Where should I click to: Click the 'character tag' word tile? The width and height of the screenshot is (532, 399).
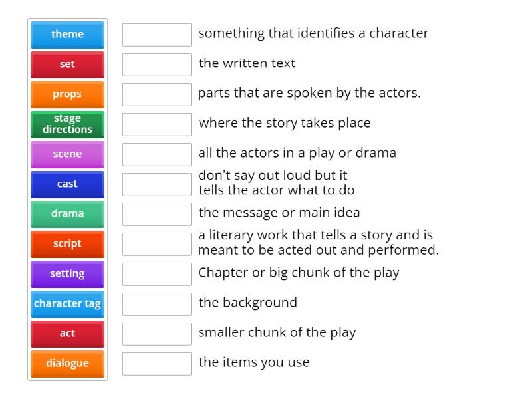pos(66,304)
